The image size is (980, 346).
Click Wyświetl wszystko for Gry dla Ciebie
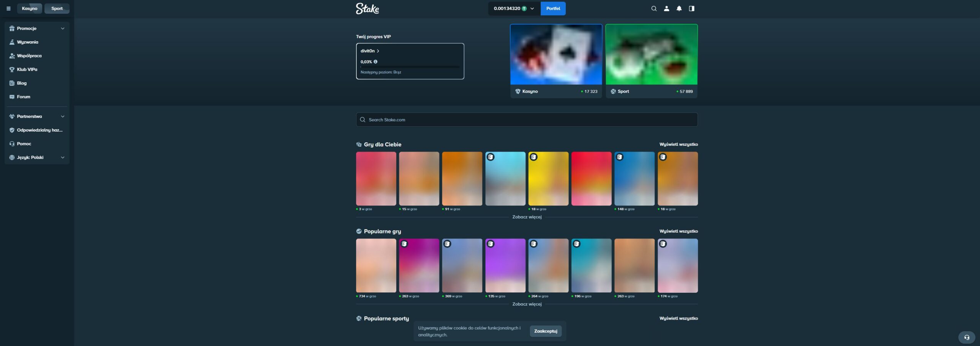coord(678,144)
